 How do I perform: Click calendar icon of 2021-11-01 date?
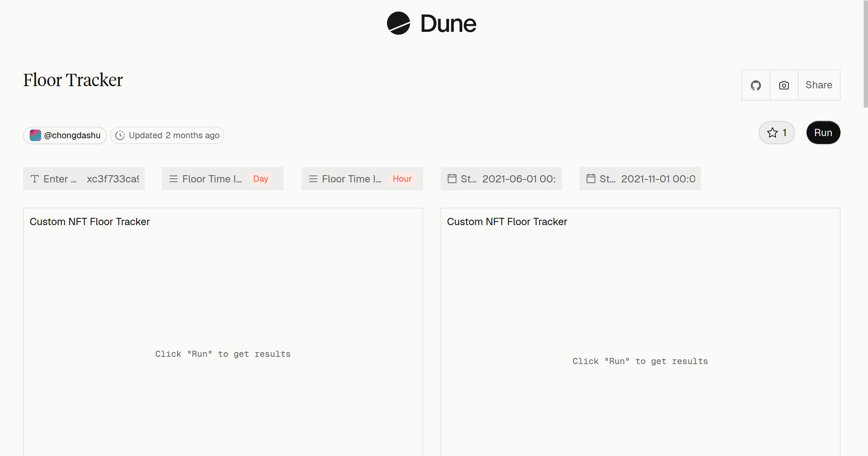pyautogui.click(x=591, y=178)
